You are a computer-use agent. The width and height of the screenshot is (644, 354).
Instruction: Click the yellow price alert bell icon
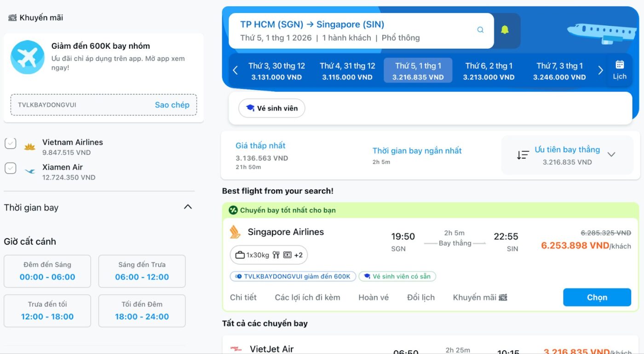505,30
